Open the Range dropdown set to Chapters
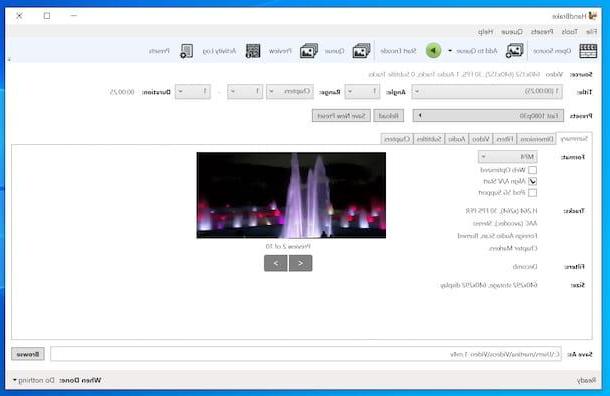610x396 pixels. point(290,92)
